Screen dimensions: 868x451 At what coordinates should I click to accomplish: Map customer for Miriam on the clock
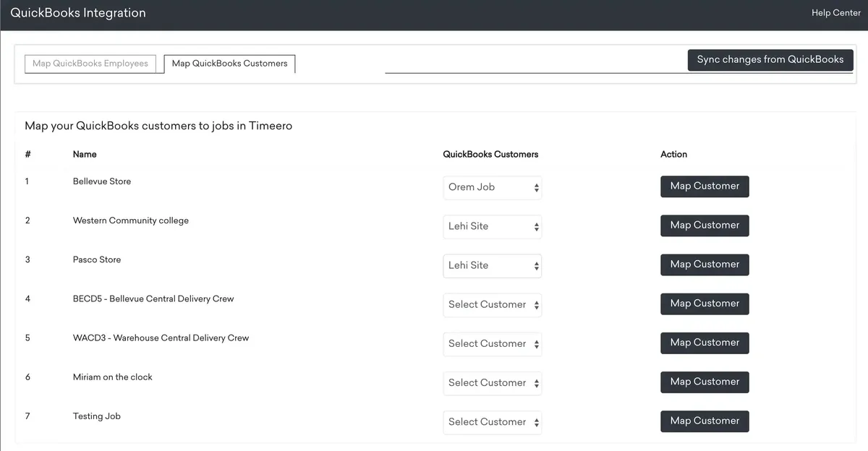[705, 382]
